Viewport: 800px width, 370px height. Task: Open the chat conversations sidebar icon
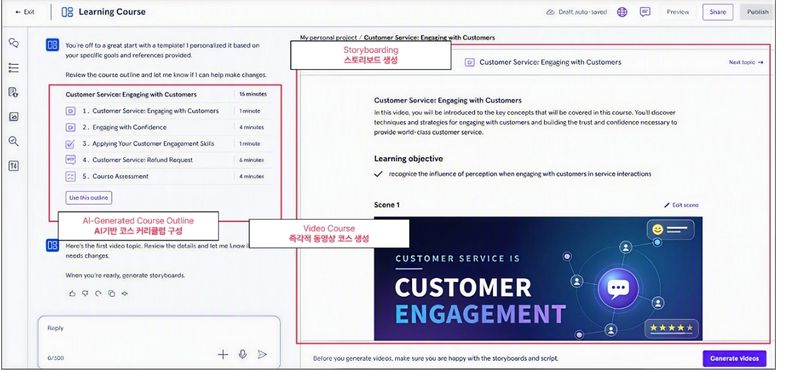pos(14,43)
